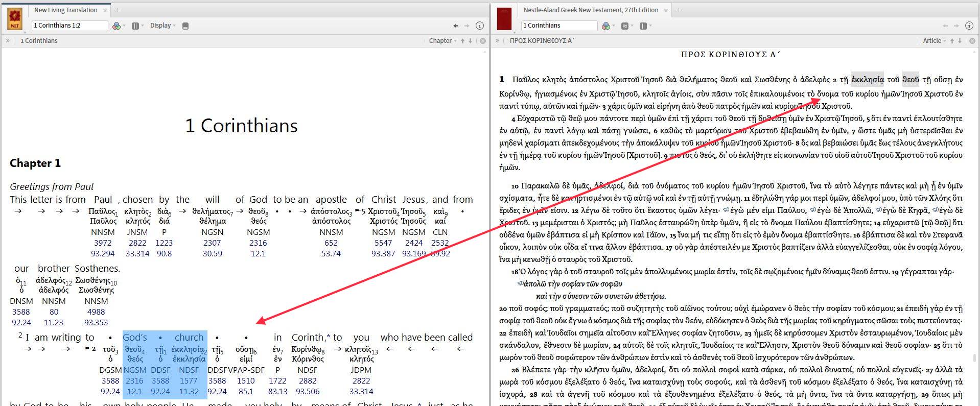The image size is (980, 406).
Task: Show resource information for NLT
Action: pyautogui.click(x=480, y=26)
